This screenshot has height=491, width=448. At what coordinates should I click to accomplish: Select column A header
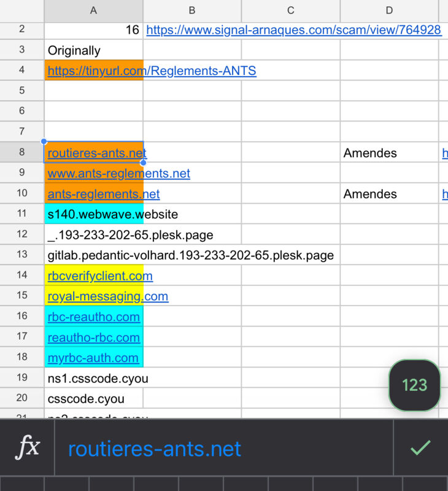pos(94,10)
